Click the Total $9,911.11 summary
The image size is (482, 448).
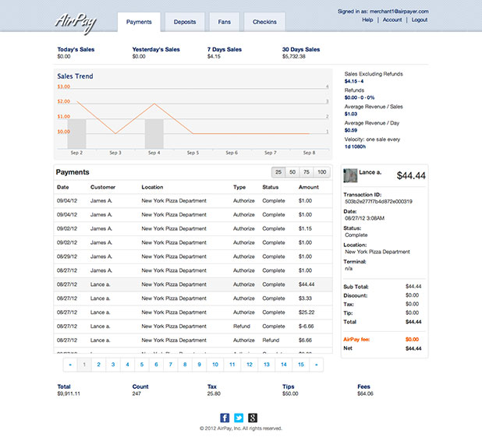[x=69, y=390]
